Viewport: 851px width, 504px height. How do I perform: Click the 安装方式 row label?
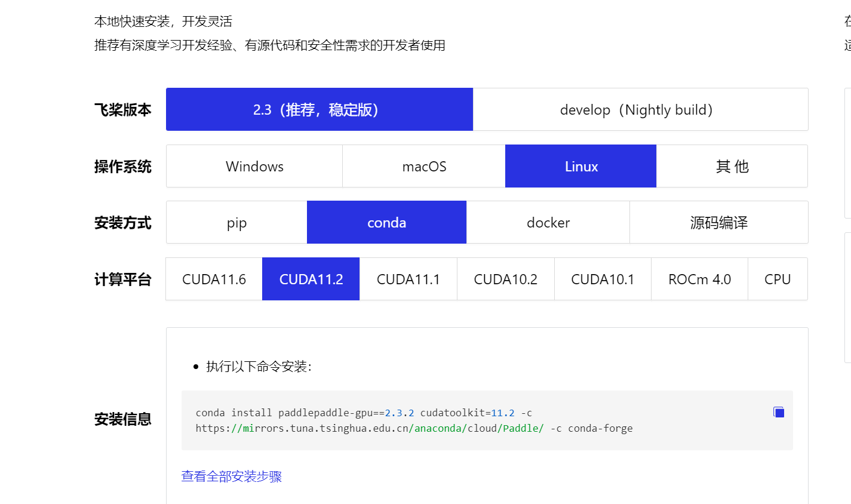point(123,222)
